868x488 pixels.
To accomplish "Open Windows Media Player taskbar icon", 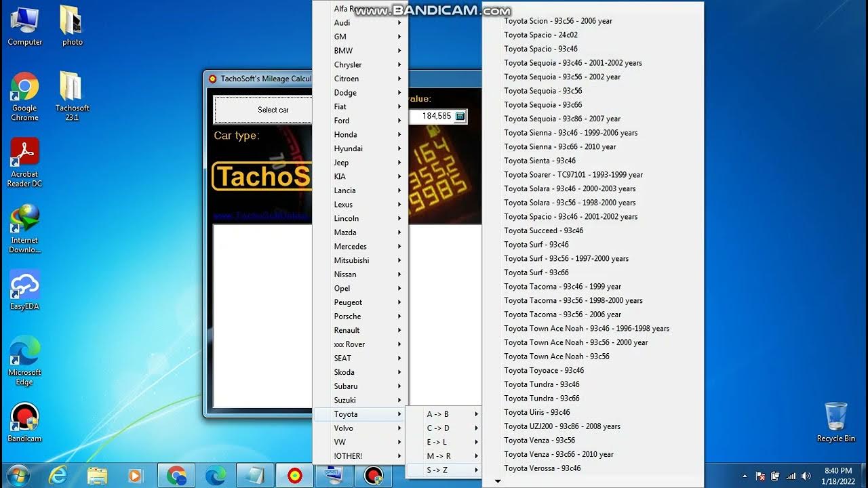I will (136, 476).
